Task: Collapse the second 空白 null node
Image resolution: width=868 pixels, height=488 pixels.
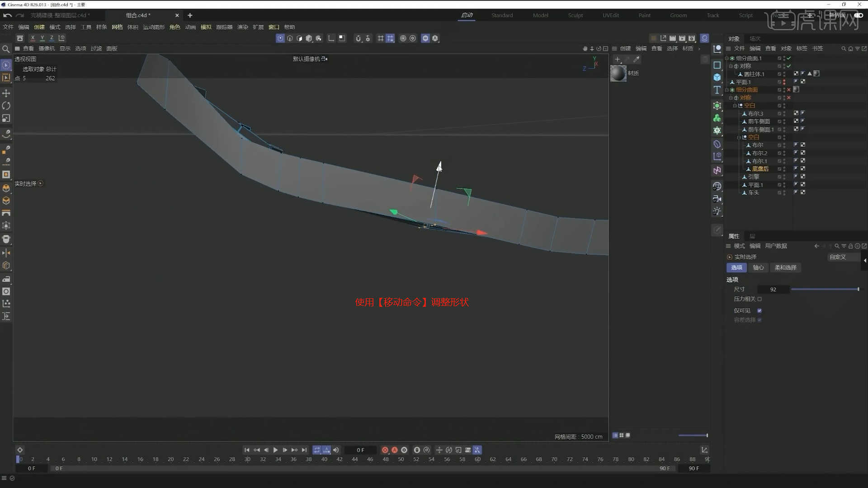Action: [739, 137]
